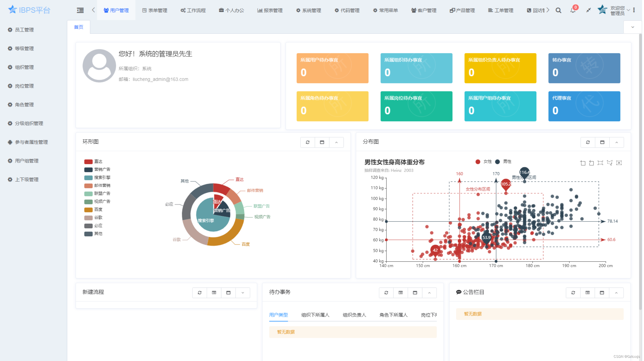The width and height of the screenshot is (644, 361).
Task: Refresh the 环形图 panel
Action: (x=308, y=142)
